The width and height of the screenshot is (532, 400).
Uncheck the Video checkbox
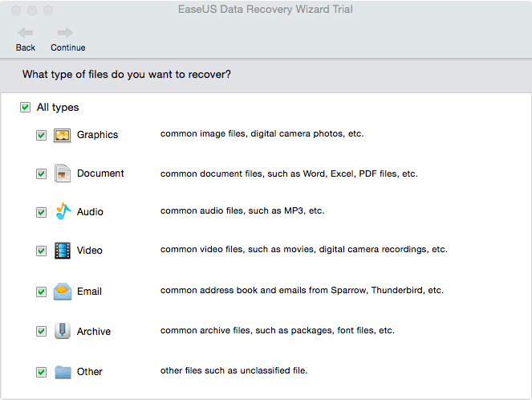pyautogui.click(x=42, y=251)
